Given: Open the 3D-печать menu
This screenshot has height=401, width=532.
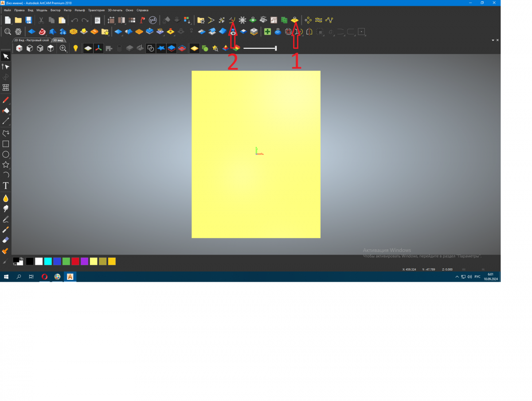Looking at the screenshot, I should (x=115, y=10).
